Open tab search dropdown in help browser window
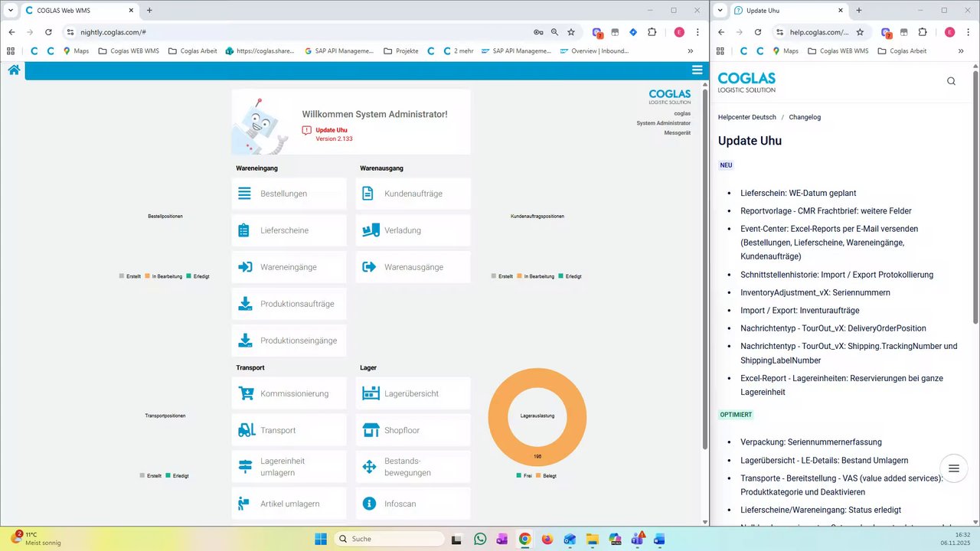 [x=720, y=11]
